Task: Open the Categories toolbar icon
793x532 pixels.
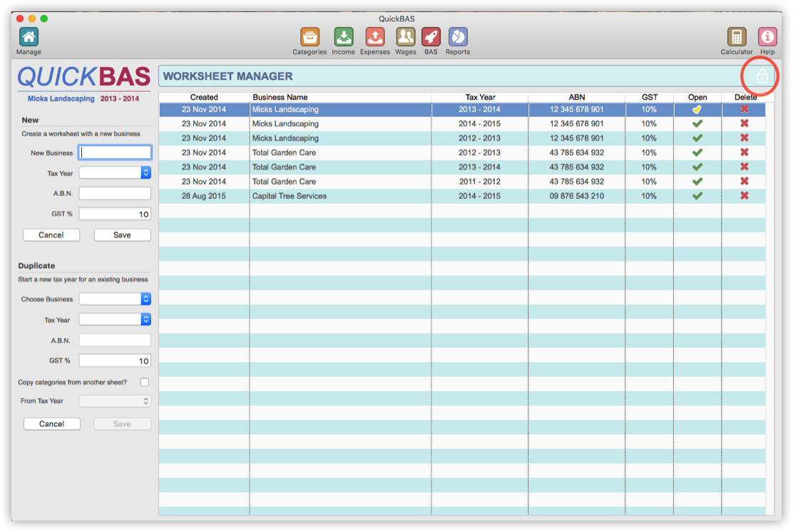Action: click(309, 38)
